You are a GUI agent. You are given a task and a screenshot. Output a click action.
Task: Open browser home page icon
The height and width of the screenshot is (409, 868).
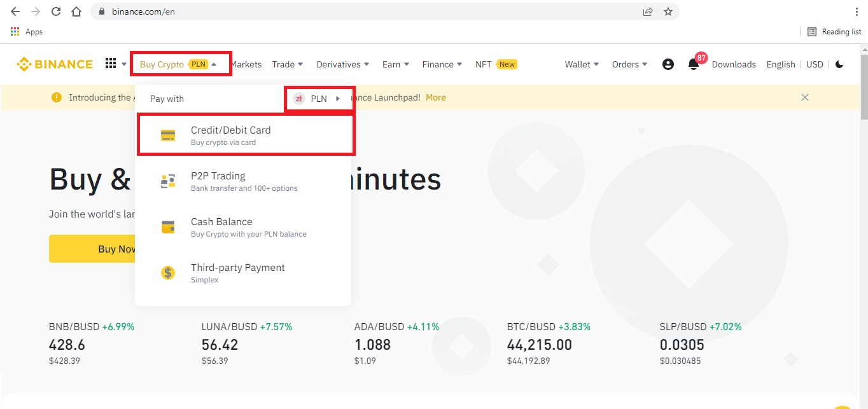coord(76,11)
